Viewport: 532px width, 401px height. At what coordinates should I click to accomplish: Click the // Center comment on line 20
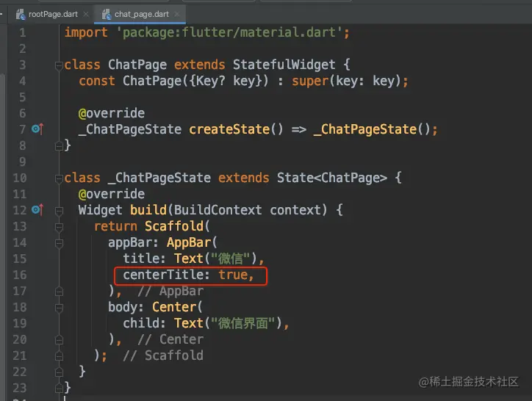[170, 339]
